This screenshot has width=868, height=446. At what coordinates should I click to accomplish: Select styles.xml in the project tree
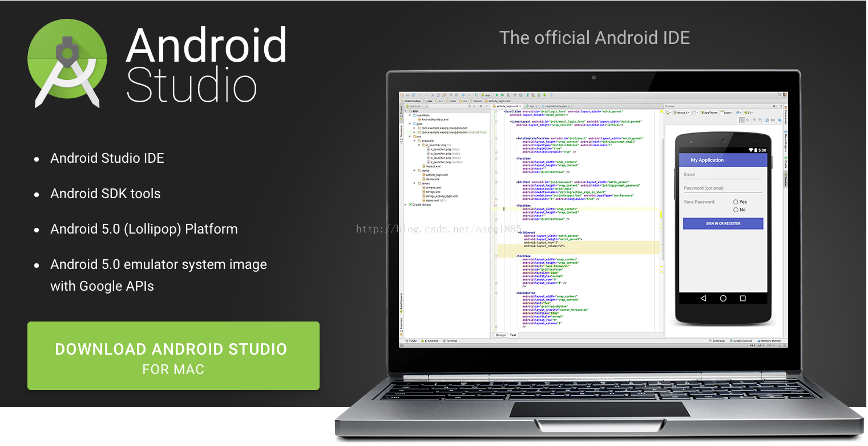(x=434, y=200)
